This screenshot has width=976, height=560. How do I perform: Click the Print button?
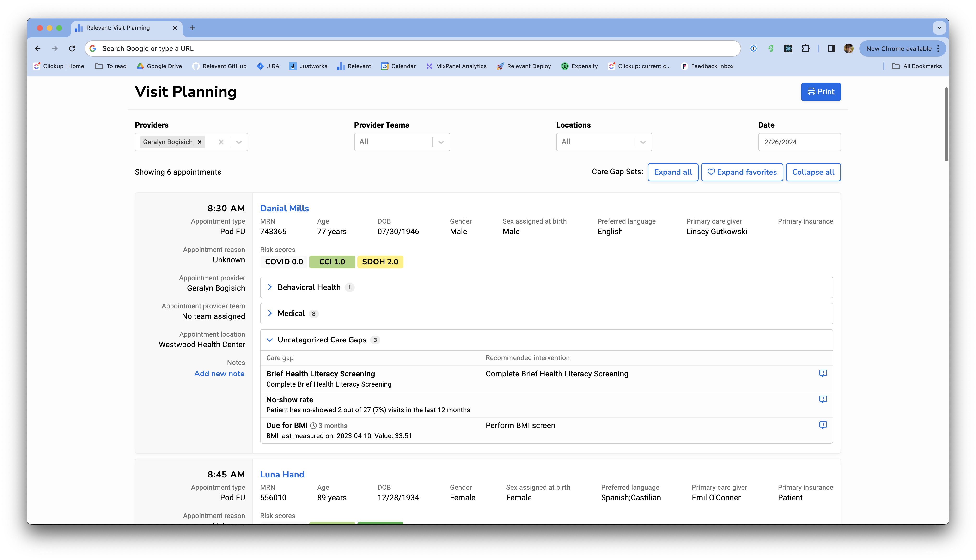tap(821, 92)
